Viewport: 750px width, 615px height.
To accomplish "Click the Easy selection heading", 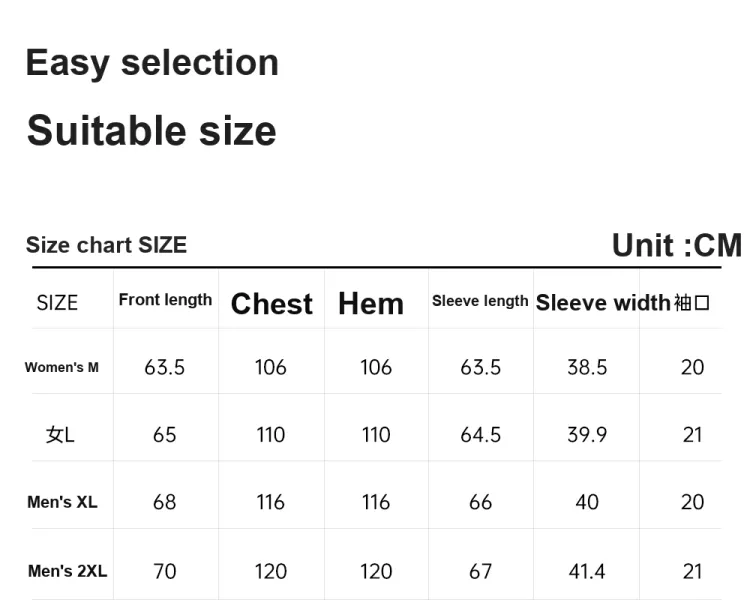I will (x=152, y=63).
